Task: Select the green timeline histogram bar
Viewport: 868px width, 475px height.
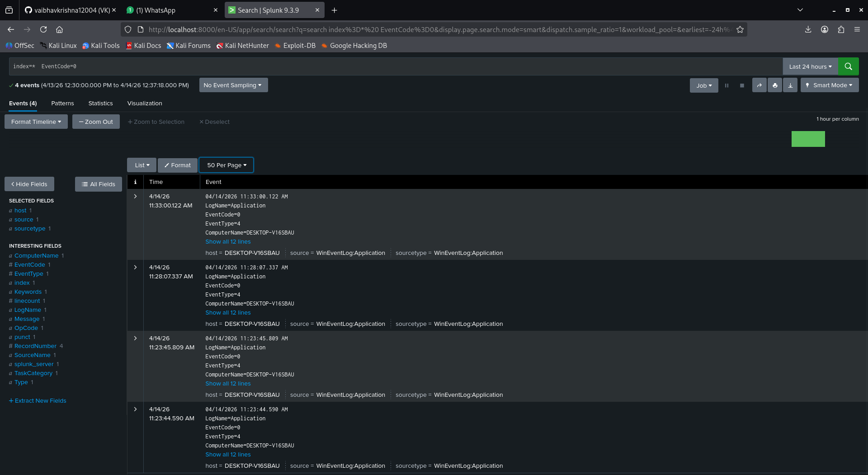Action: (x=808, y=139)
